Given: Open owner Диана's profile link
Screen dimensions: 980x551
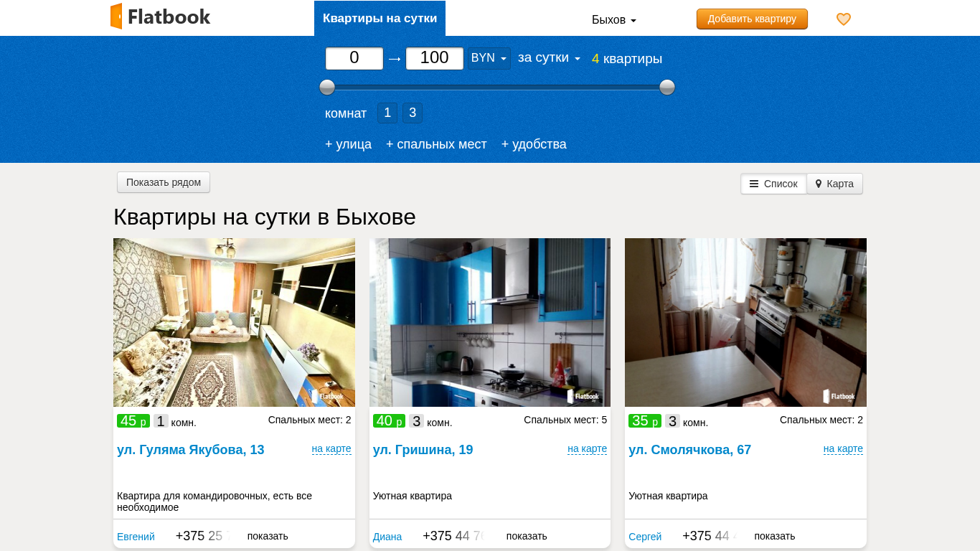Looking at the screenshot, I should tap(387, 537).
